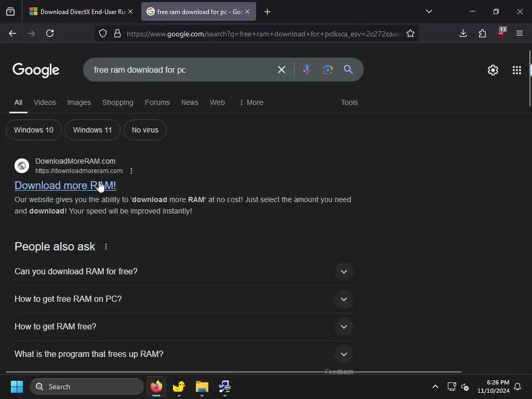Show hidden system tray icons
Screen dimensions: 532x399
point(435,387)
